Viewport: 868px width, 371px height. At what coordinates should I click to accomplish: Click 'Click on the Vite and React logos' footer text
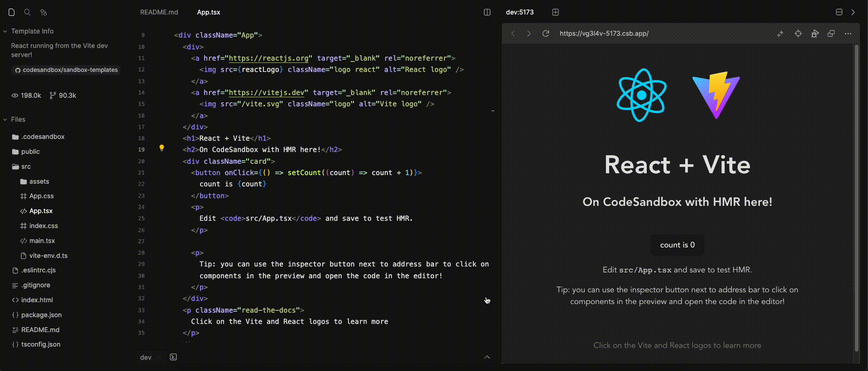coord(677,345)
